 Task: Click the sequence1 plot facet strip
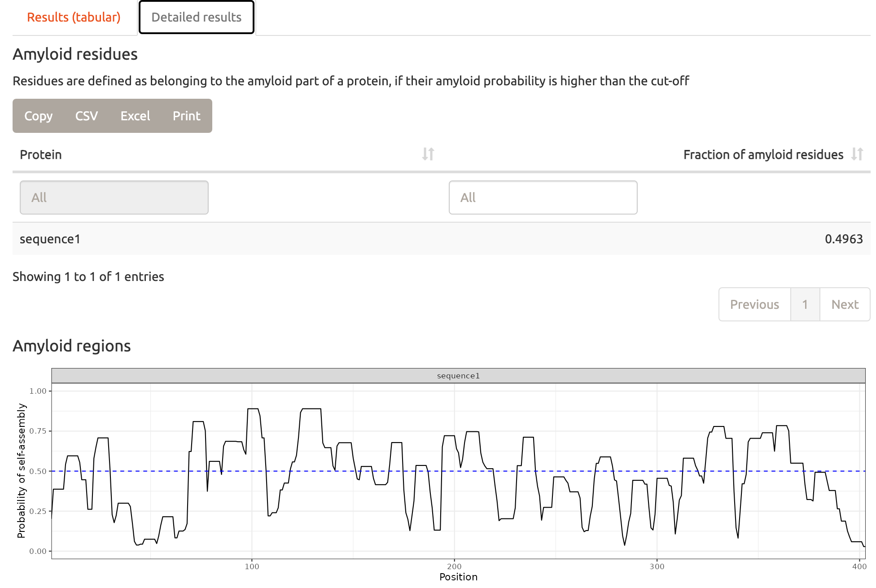coord(458,376)
